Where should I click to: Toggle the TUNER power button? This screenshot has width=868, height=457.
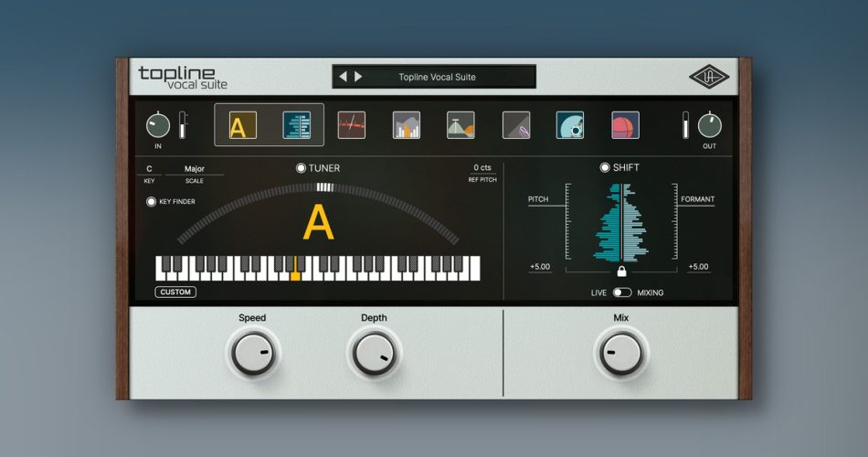[x=301, y=168]
